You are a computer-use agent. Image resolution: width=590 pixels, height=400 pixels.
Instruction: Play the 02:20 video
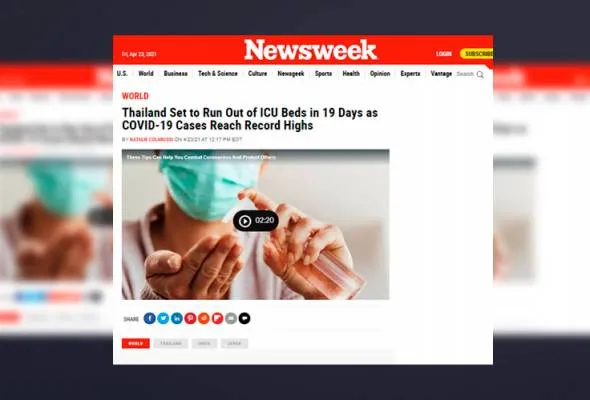click(x=256, y=221)
